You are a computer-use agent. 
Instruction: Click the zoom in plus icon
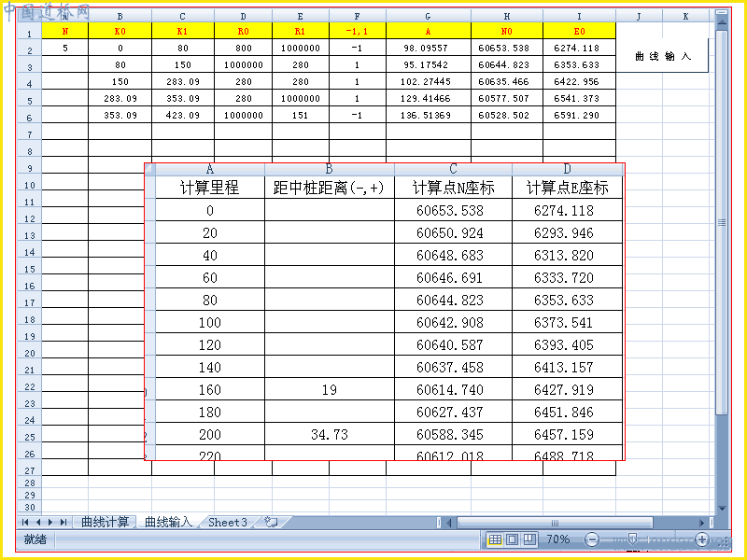click(x=702, y=539)
